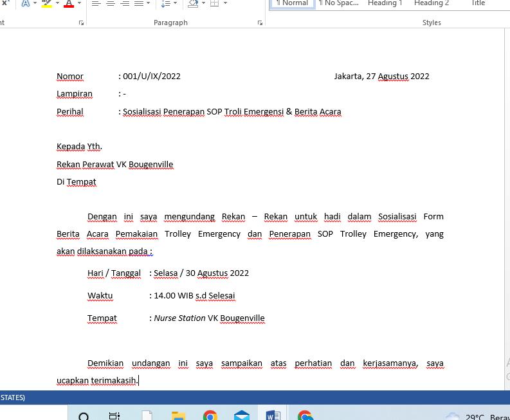Viewport: 510px width, 420px height.
Task: Click 'Rekan Perawat VK Bougenville' line
Action: (115, 165)
